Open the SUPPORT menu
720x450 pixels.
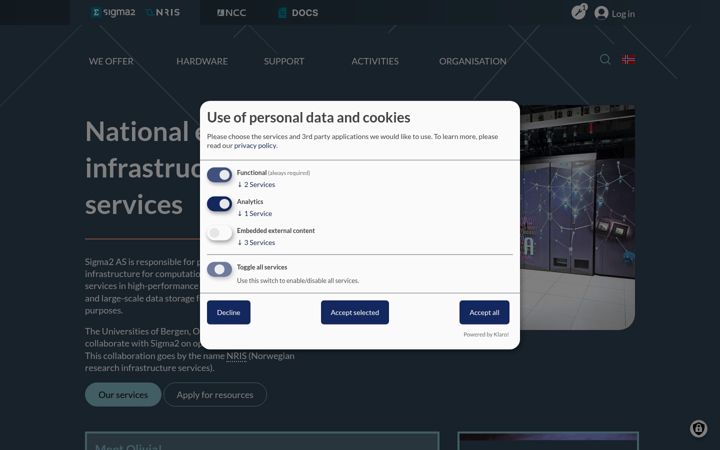284,61
